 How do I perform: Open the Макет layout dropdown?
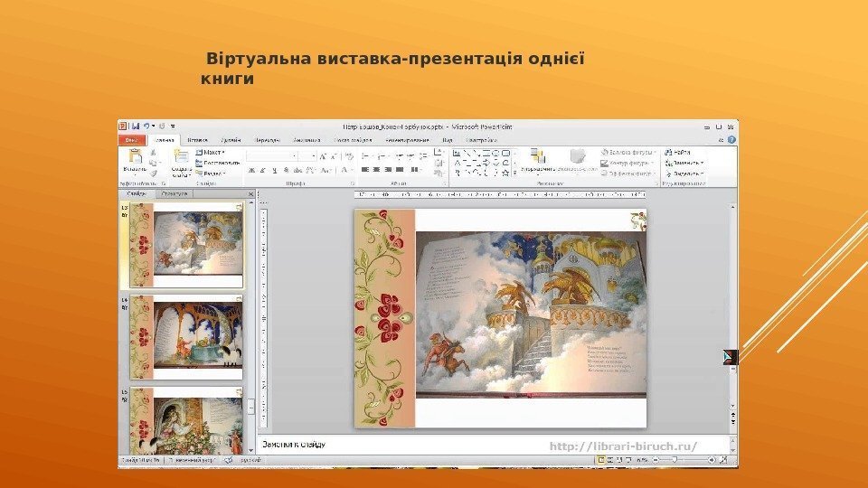coord(211,152)
